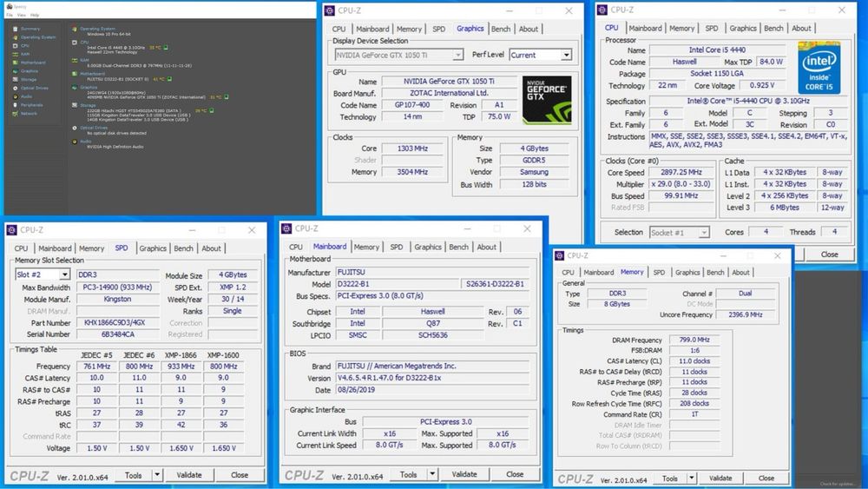Click CPU-Z title icon of SPD window
Viewport: 868px width, 489px height.
(x=11, y=230)
